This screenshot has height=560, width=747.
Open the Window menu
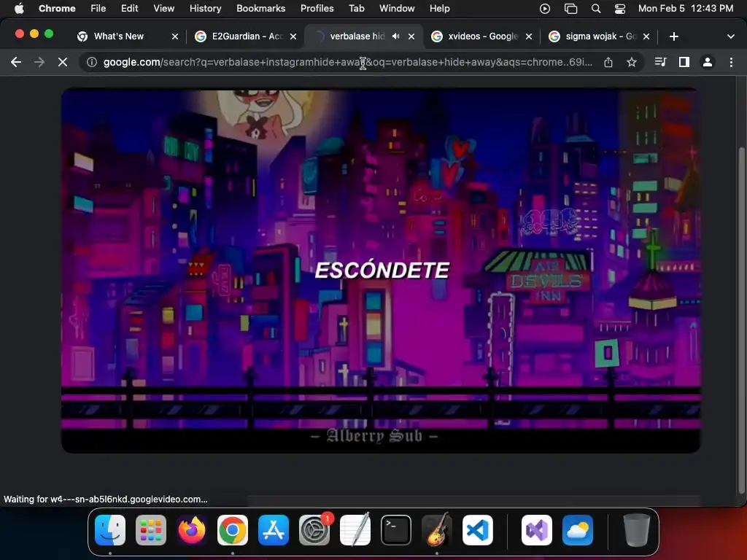click(397, 9)
